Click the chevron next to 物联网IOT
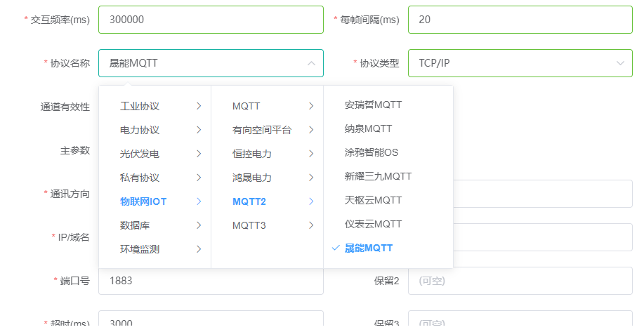 [199, 201]
